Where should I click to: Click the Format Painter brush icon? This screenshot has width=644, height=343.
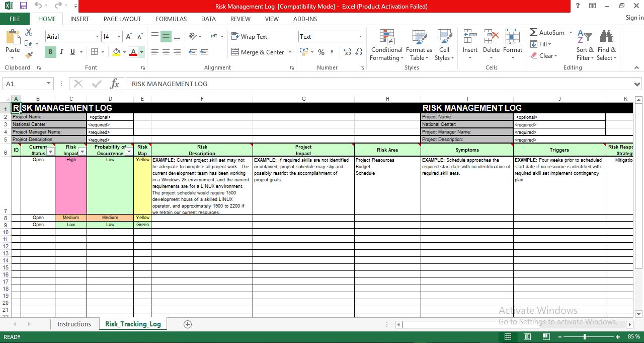29,55
